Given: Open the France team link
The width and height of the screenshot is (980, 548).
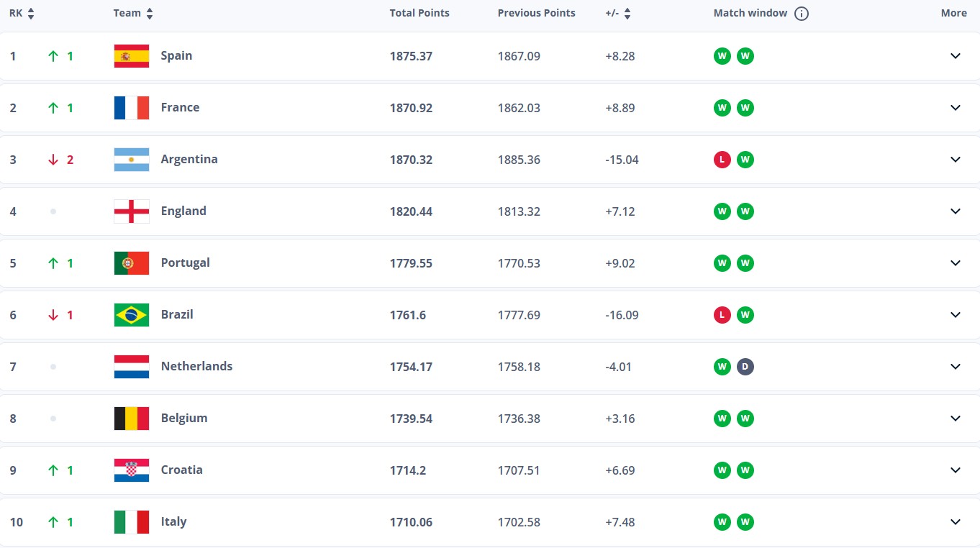Looking at the screenshot, I should [180, 107].
